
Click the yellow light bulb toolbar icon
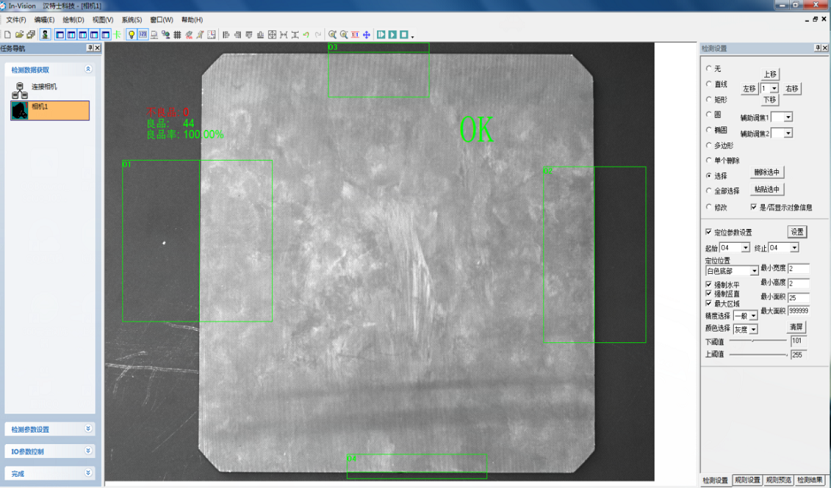click(131, 35)
